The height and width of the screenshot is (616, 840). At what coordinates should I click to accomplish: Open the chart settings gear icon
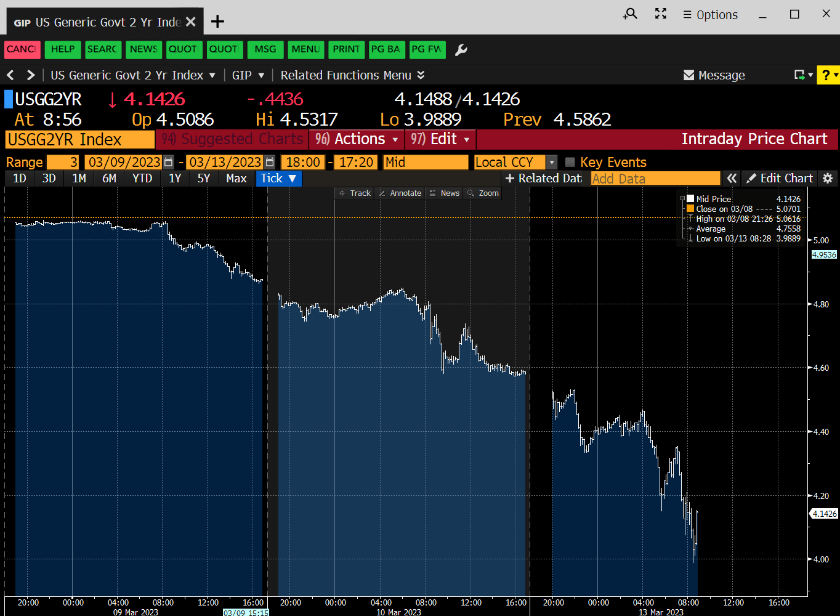pyautogui.click(x=828, y=178)
